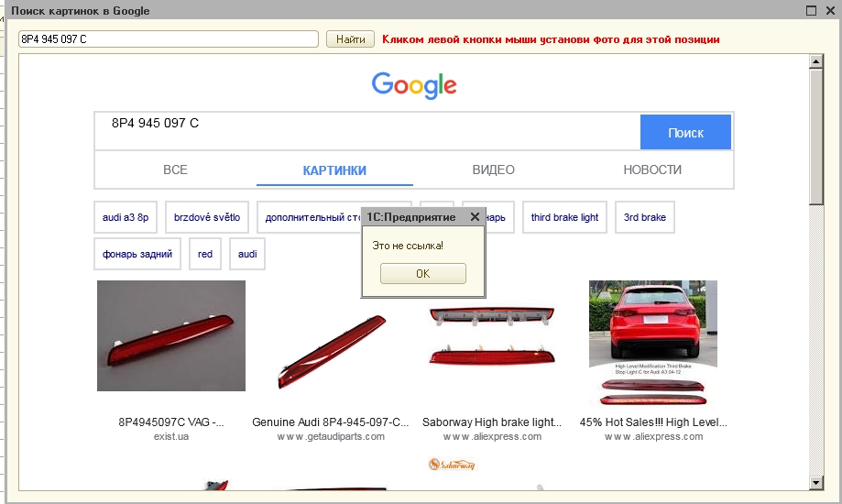This screenshot has width=842, height=504.
Task: Open the Genuine Audi 8P4-945-097-C result title
Action: coord(330,422)
